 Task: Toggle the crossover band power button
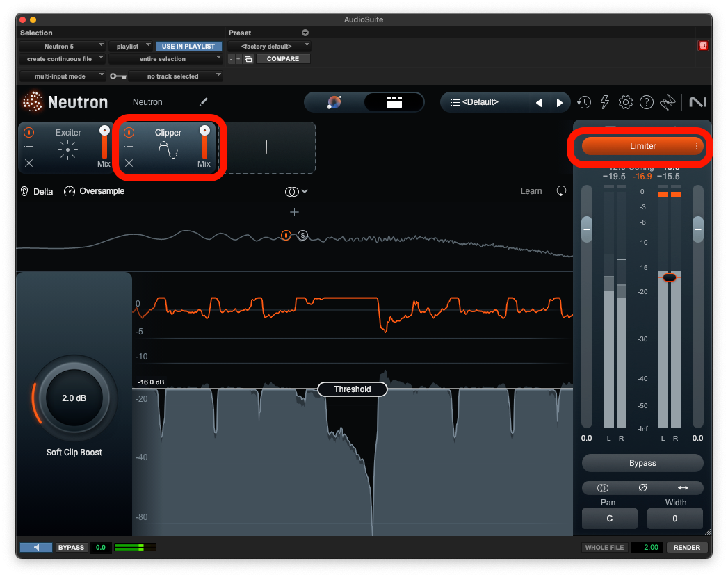286,236
